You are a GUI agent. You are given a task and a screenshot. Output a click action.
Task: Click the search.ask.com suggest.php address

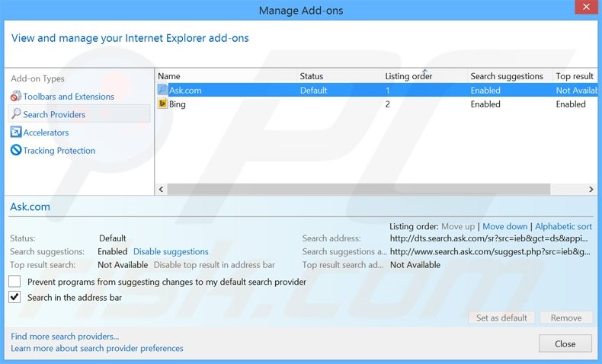[x=490, y=251]
